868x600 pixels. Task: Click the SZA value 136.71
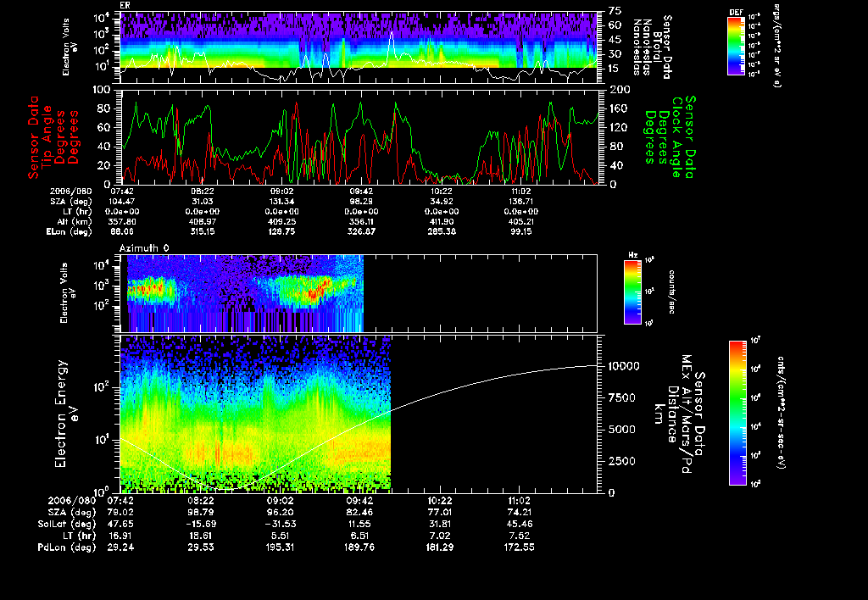[521, 202]
